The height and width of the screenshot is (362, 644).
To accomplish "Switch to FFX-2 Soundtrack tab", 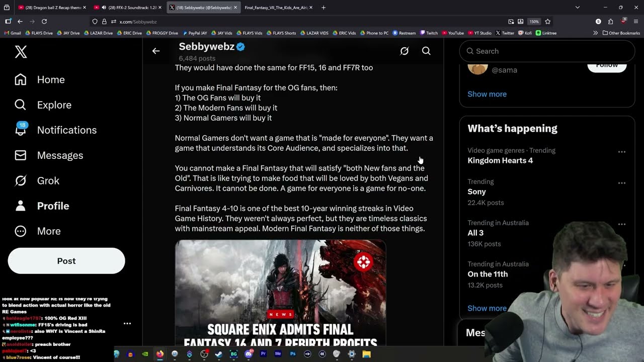I will click(128, 8).
